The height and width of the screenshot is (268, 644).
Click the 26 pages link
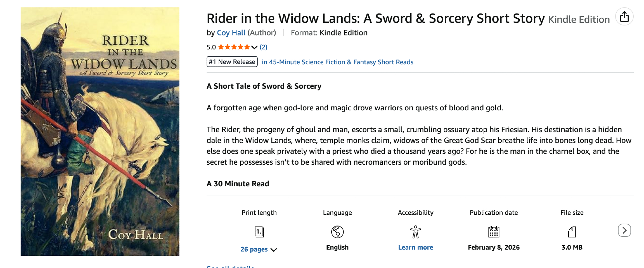254,249
